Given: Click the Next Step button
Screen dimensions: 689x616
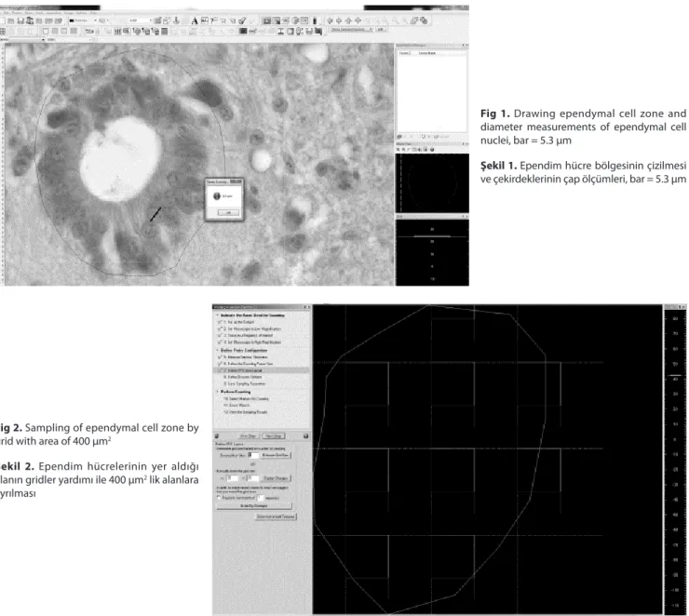Looking at the screenshot, I should [x=274, y=436].
